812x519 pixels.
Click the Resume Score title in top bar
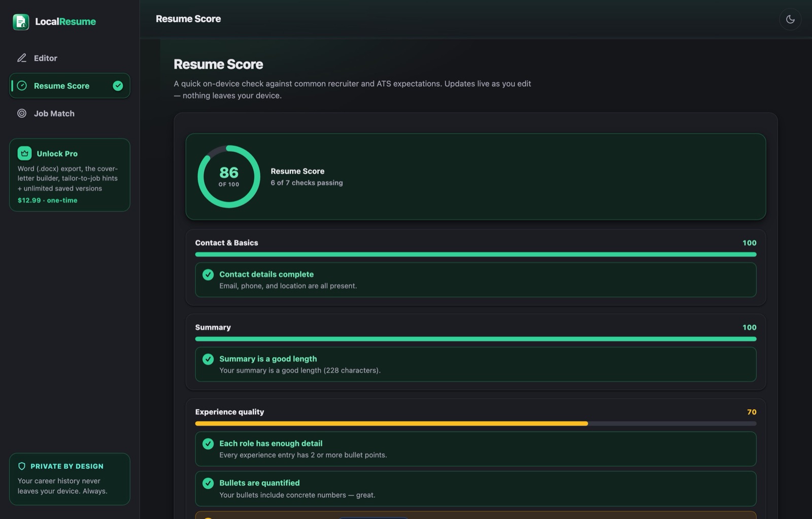click(x=188, y=19)
